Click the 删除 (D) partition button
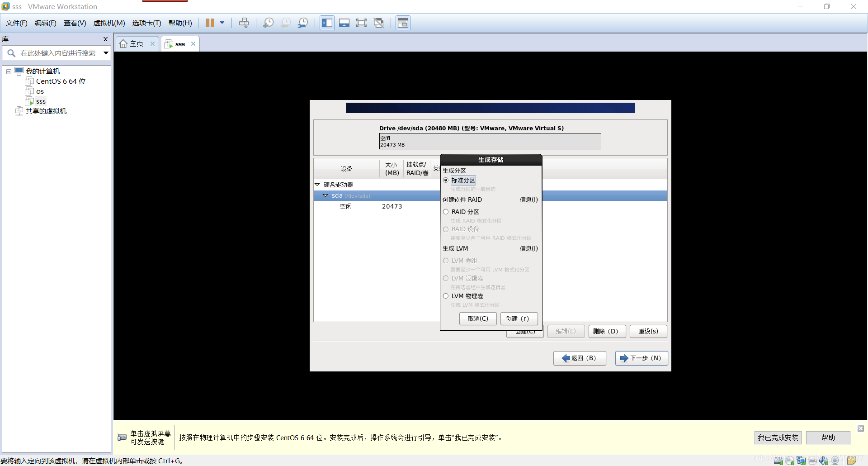Viewport: 868px width, 466px height. pos(607,331)
